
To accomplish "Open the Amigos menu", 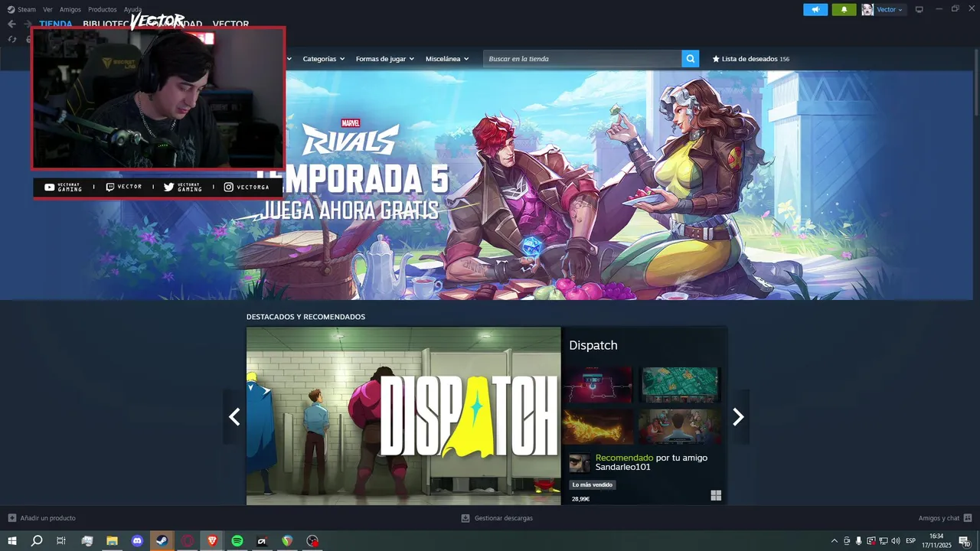I will (x=70, y=10).
